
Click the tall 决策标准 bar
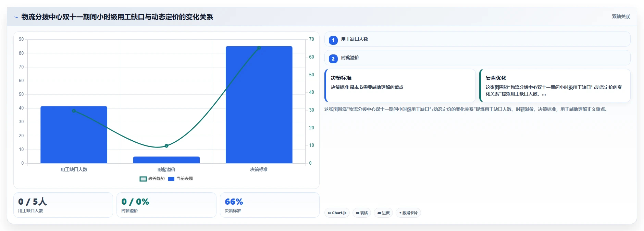pyautogui.click(x=259, y=105)
